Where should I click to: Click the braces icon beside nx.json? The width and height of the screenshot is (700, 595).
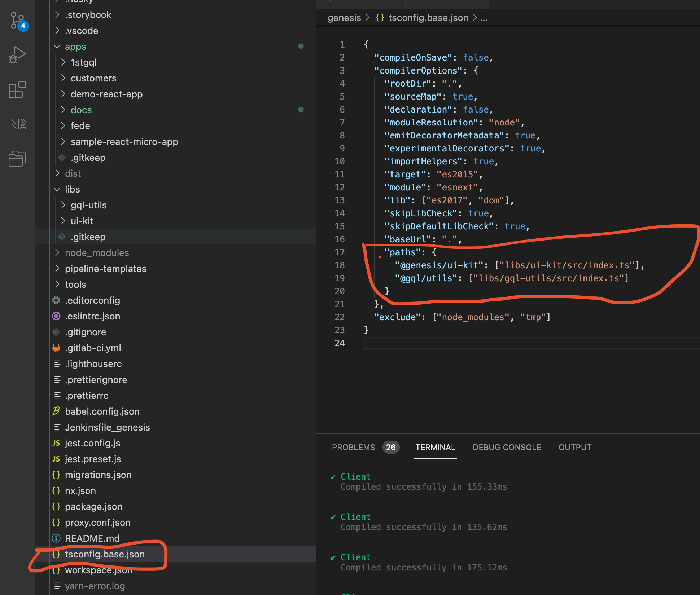tap(56, 490)
